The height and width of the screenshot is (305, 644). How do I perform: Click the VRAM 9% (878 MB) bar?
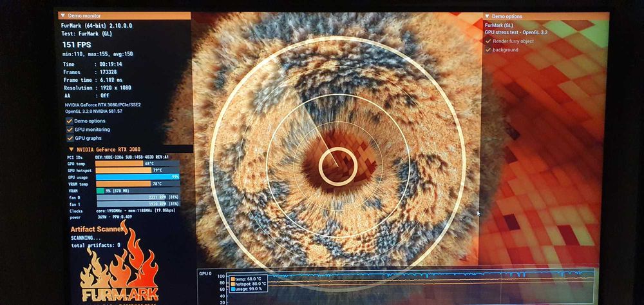138,191
